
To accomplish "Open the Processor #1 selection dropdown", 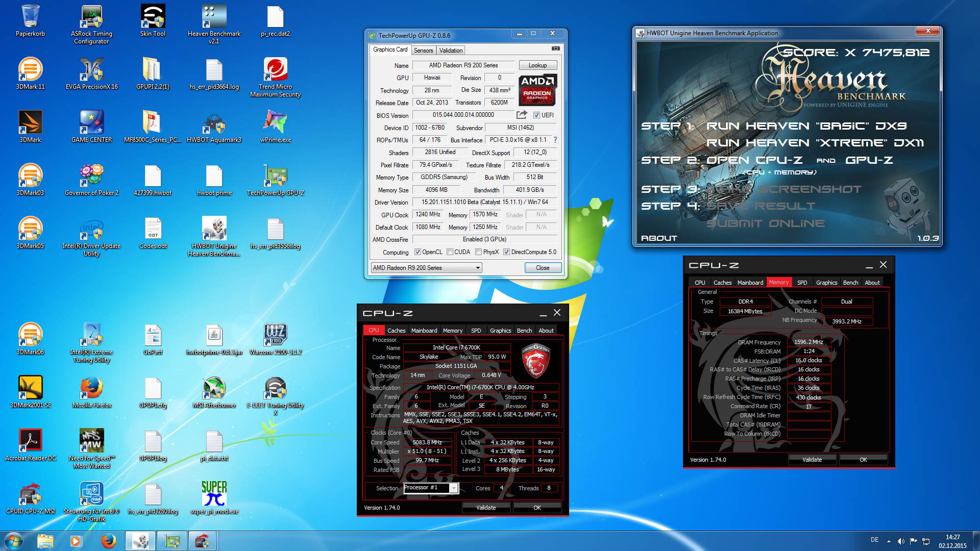I will [x=431, y=488].
